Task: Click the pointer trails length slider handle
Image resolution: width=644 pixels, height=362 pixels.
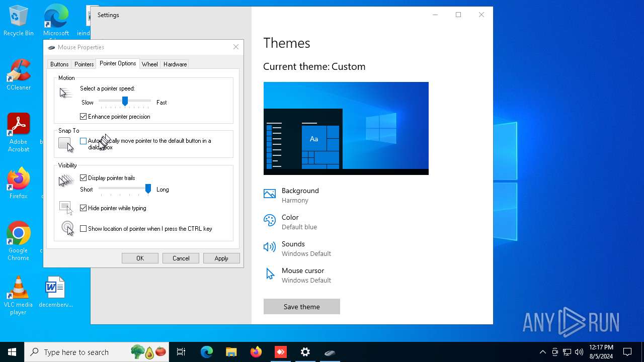Action: click(148, 189)
